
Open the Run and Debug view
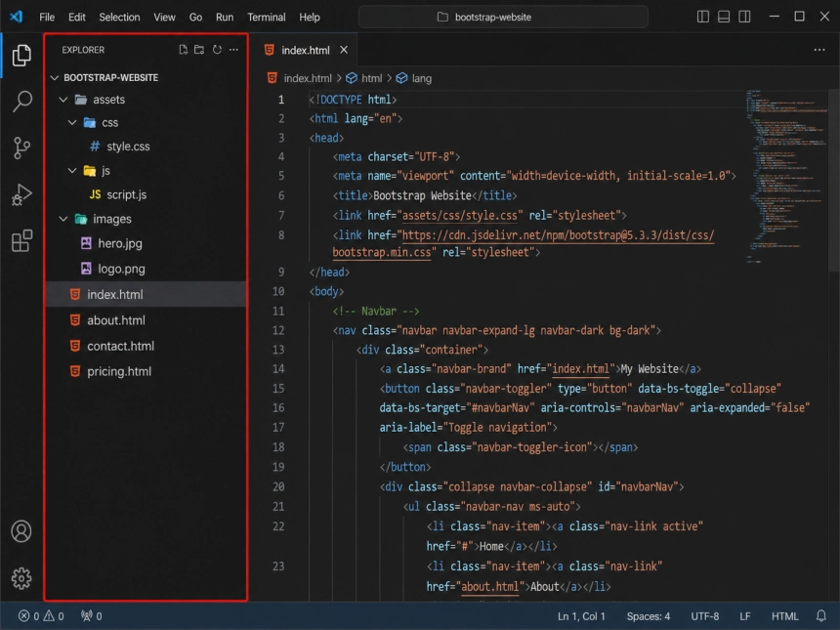(21, 194)
